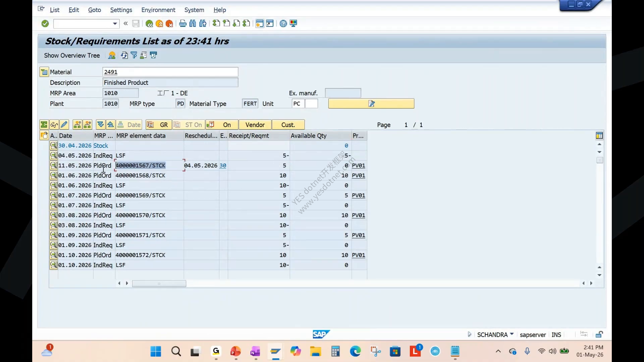The image size is (644, 362).
Task: Click the horizontal scrollbar thumb under the table
Action: coord(159,284)
